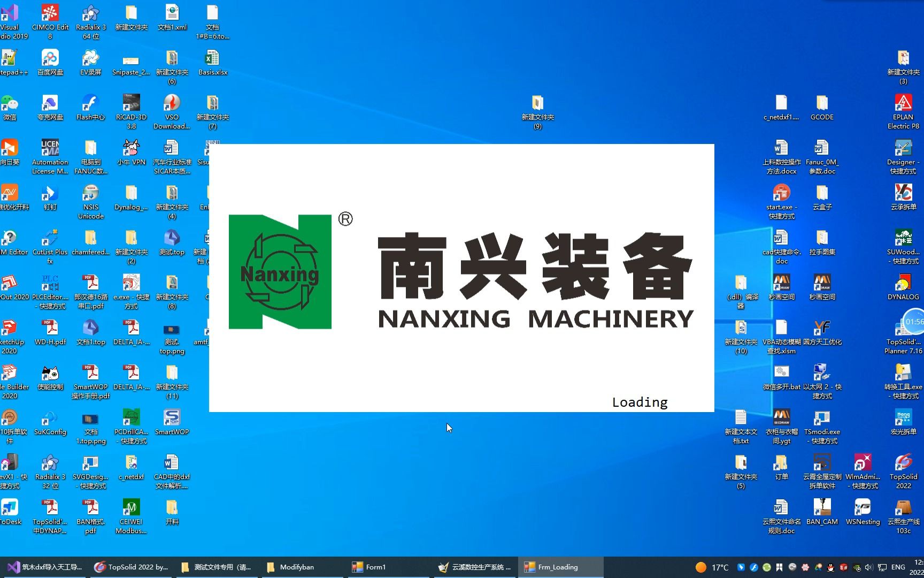Select Frm_Loading taskbar item

[x=560, y=567]
